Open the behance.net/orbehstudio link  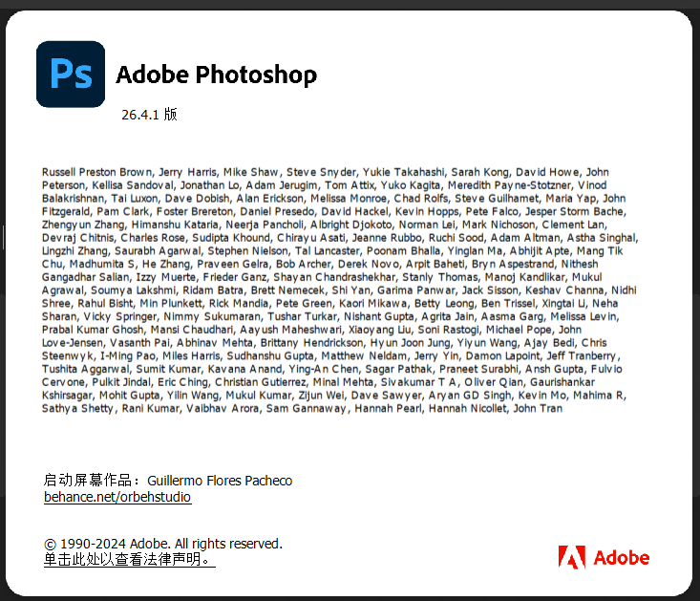click(117, 497)
